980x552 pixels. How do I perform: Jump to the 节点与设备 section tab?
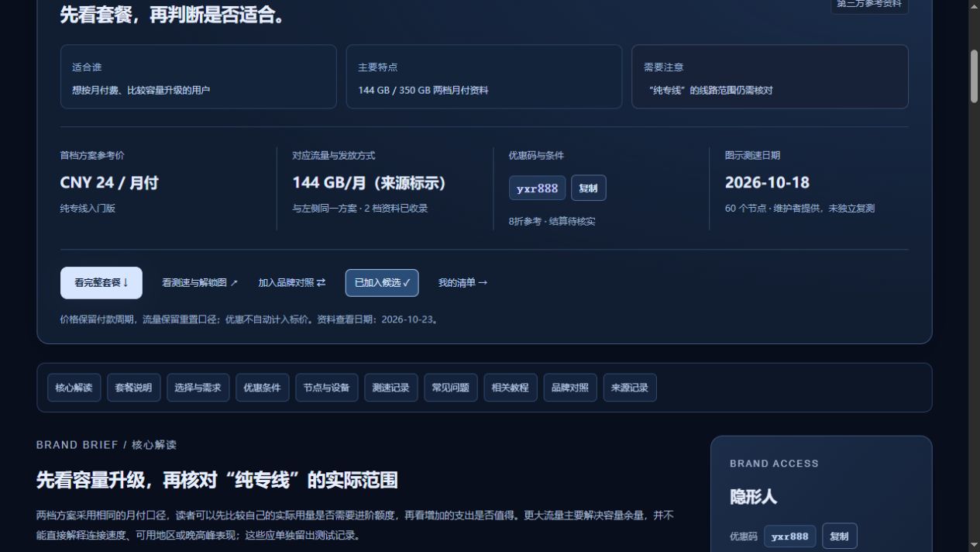click(x=327, y=388)
